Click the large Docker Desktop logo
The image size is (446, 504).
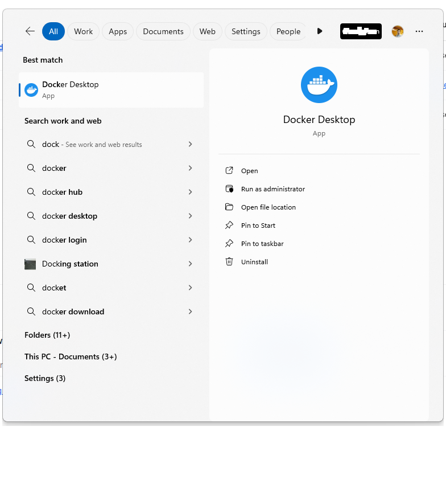(x=319, y=85)
